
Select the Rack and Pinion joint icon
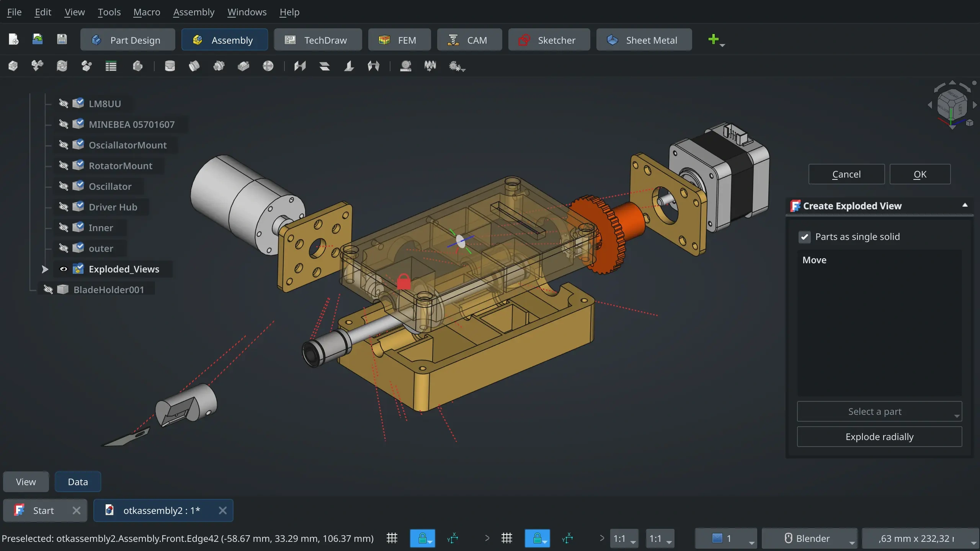(x=405, y=66)
